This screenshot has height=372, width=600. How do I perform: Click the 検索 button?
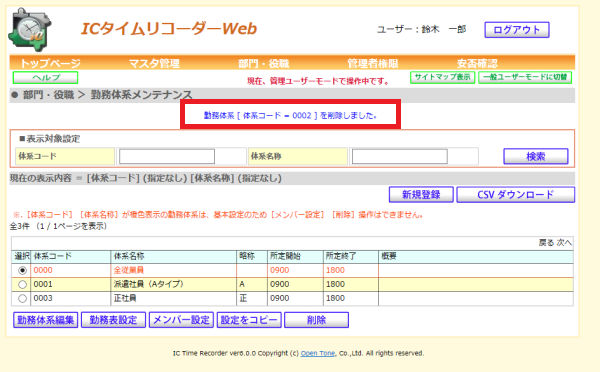point(536,157)
